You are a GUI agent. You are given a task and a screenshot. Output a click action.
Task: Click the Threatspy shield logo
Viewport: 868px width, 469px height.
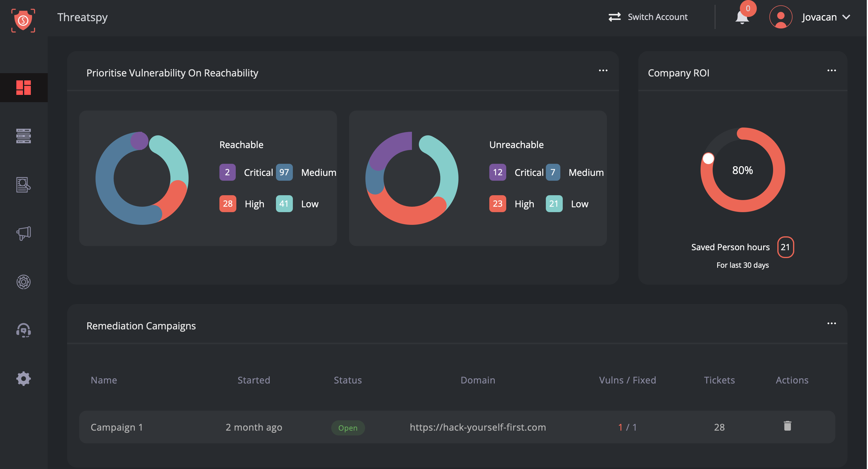[23, 21]
